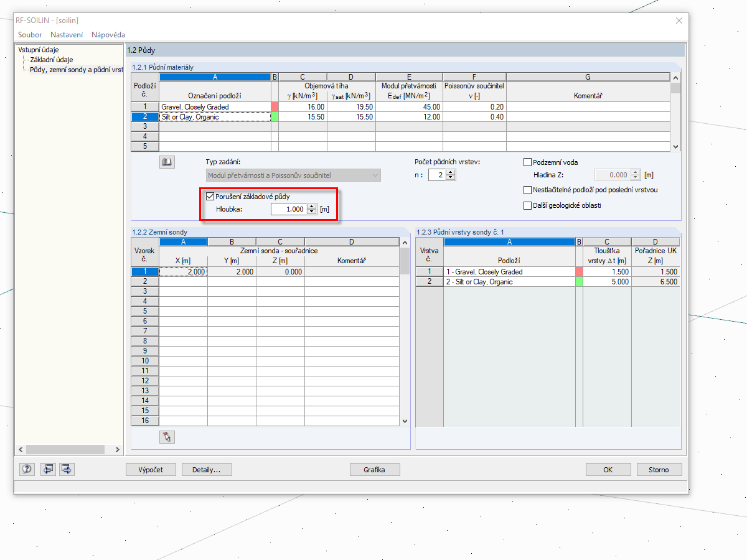Go to next input window arrow icon
Screen dimensions: 747x560
click(x=67, y=469)
